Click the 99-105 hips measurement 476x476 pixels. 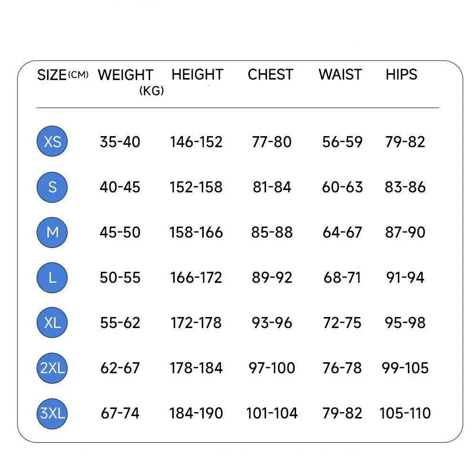coord(405,368)
